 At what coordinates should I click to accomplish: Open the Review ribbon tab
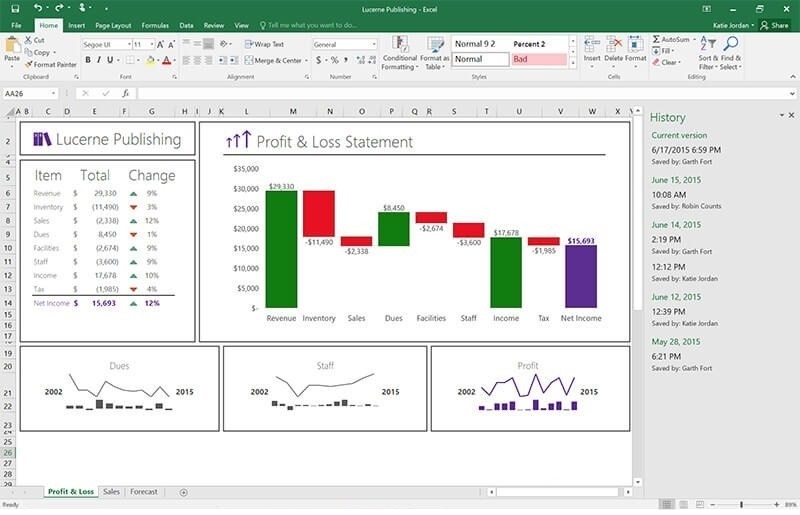(214, 25)
